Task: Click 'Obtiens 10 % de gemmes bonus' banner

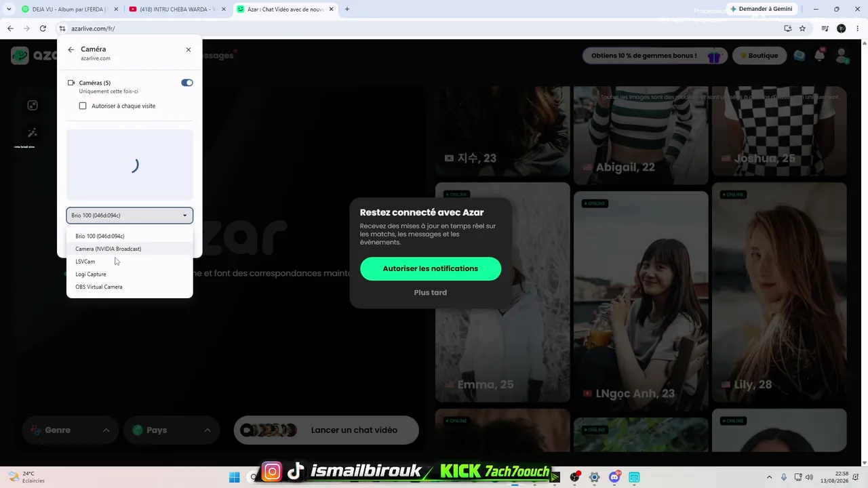Action: click(x=654, y=56)
